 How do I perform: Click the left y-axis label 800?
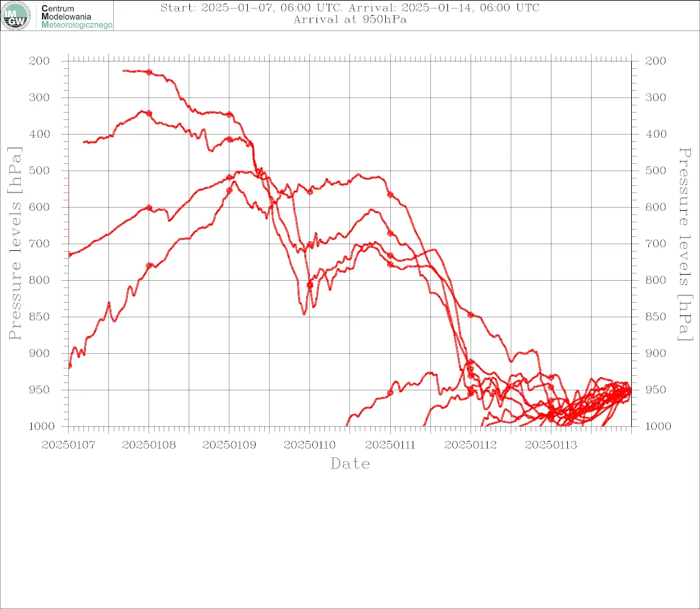point(40,280)
